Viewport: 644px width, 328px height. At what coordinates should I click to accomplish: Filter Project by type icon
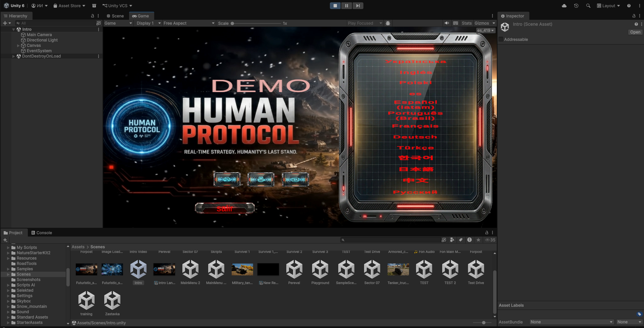coord(452,240)
